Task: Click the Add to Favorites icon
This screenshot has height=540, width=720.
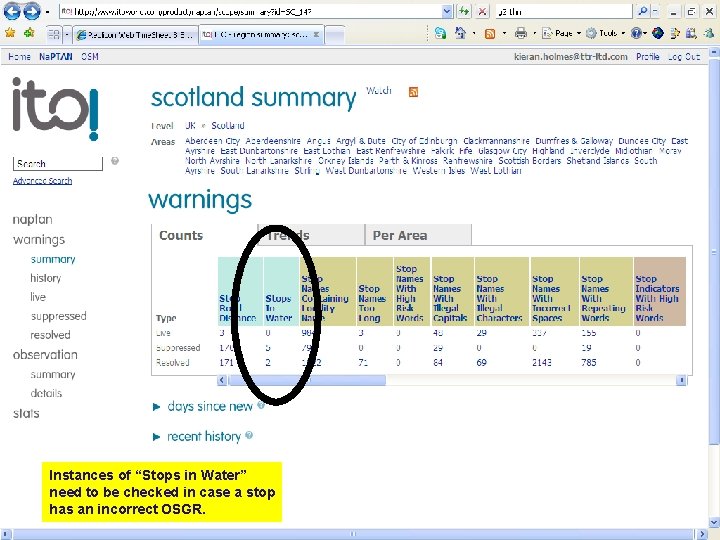Action: (x=29, y=33)
